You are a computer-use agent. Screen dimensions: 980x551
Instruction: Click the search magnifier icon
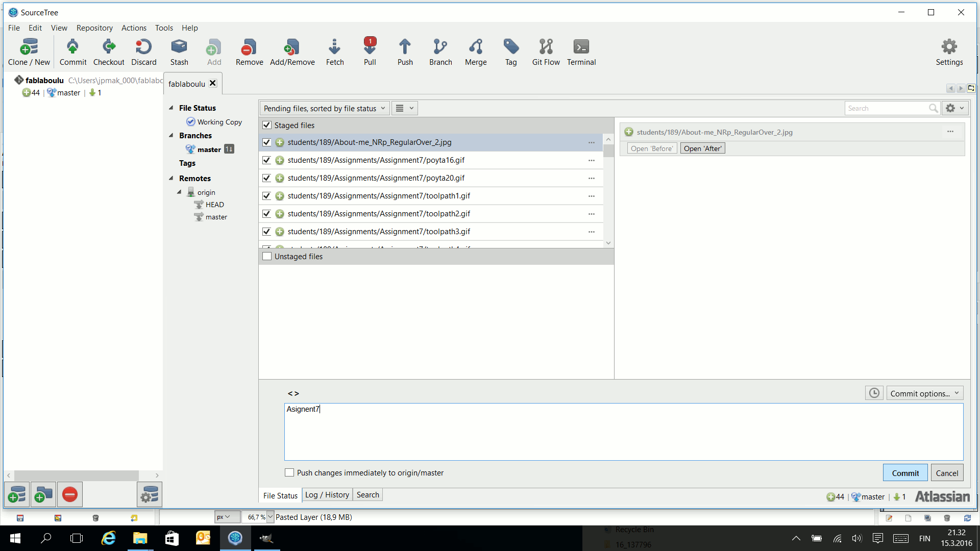pos(933,108)
